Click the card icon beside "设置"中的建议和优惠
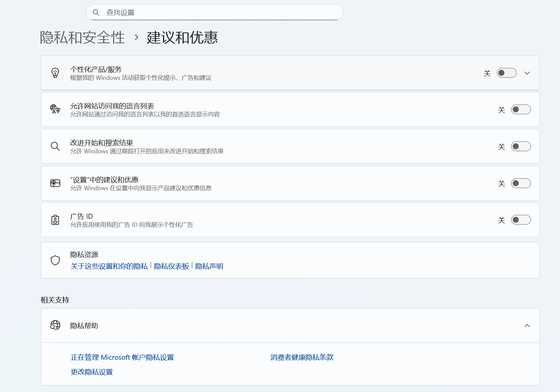The height and width of the screenshot is (392, 560). (x=55, y=183)
